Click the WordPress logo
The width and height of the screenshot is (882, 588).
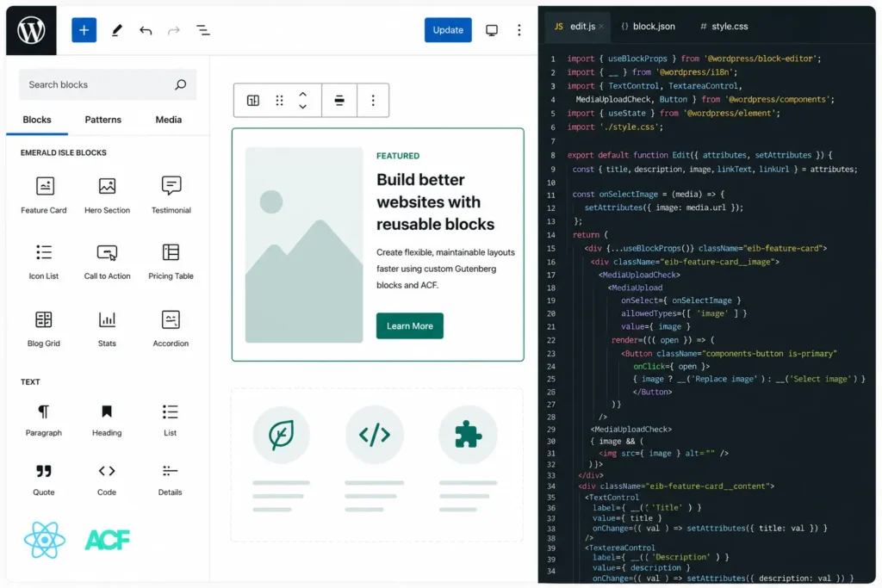[31, 30]
